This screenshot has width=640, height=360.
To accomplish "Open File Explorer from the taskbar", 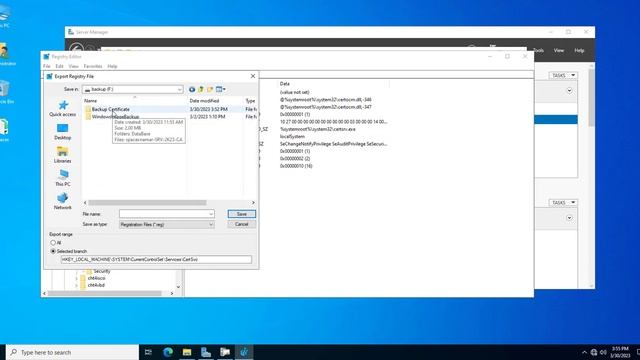I will (x=187, y=352).
